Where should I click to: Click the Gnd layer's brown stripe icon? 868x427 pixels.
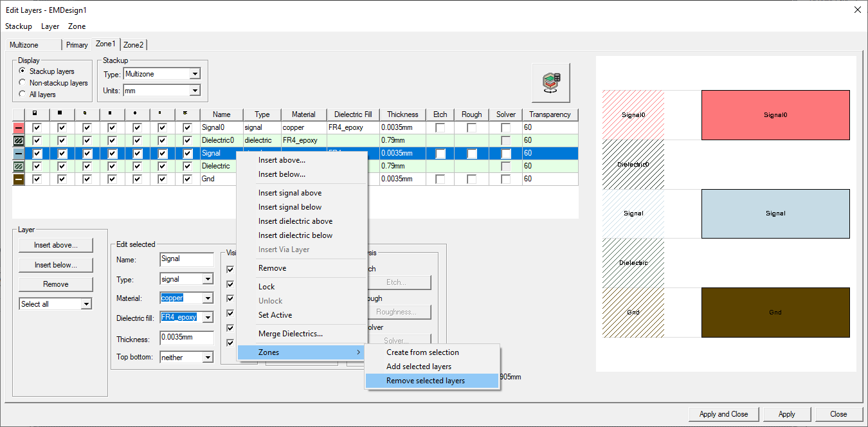[x=19, y=179]
